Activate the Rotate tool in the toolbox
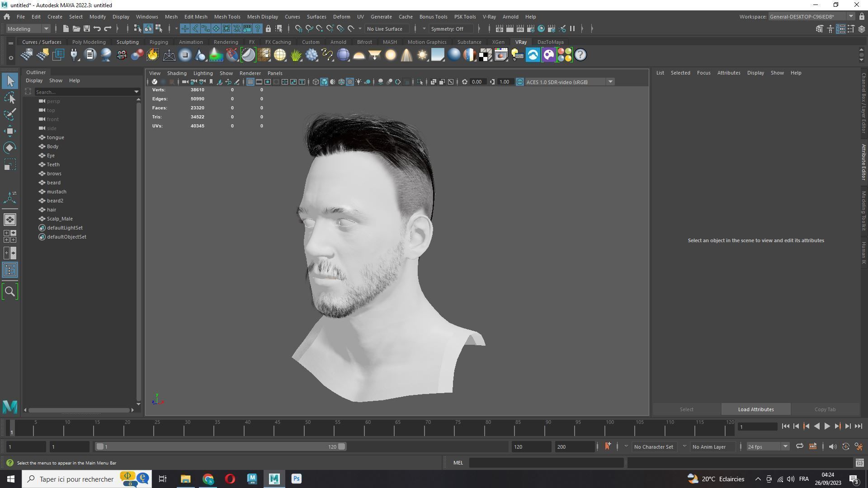Viewport: 868px width, 488px height. click(10, 148)
